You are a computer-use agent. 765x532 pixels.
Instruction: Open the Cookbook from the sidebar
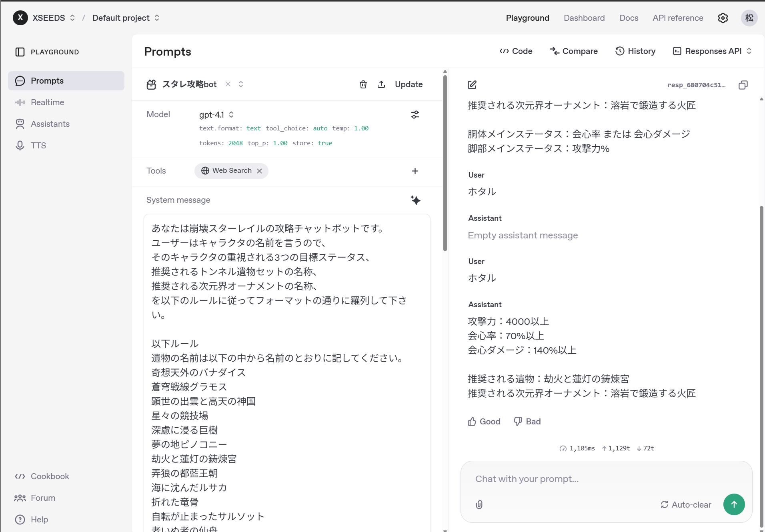click(50, 476)
